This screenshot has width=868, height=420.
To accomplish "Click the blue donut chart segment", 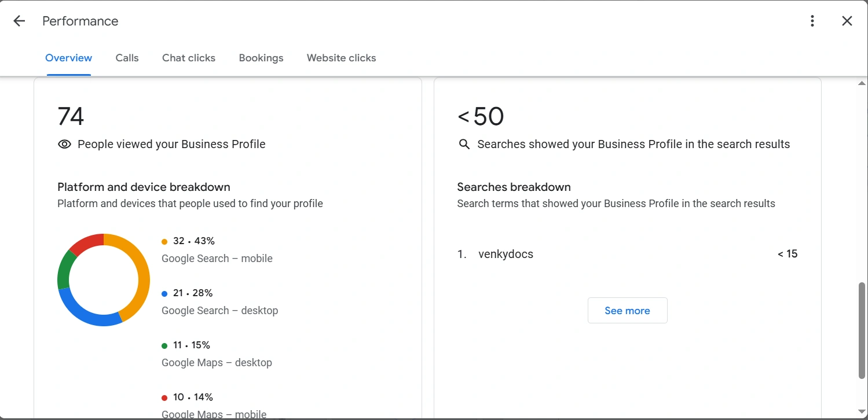I will 87,315.
